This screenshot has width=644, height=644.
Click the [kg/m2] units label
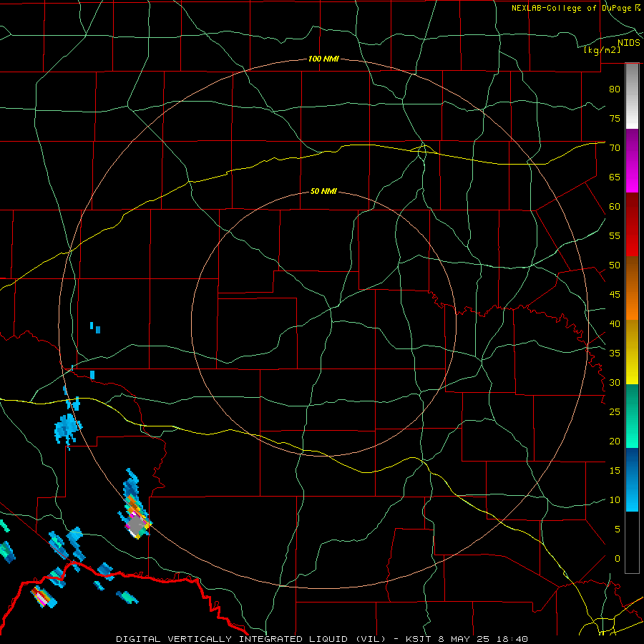click(602, 50)
